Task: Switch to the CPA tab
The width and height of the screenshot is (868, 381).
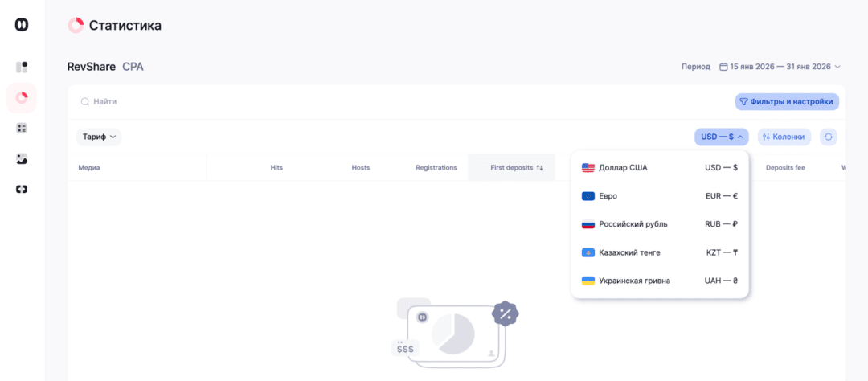Action: coord(133,67)
